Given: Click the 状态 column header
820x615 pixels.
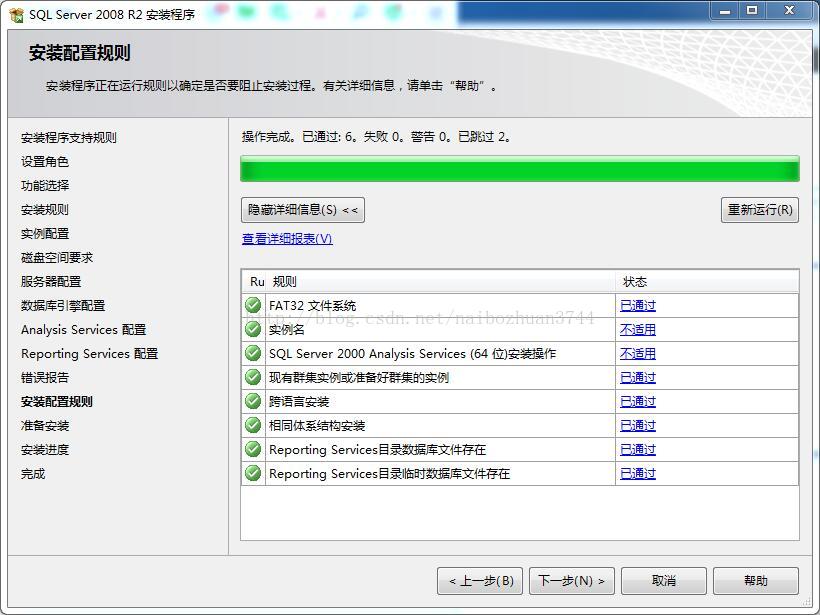Looking at the screenshot, I should coord(707,282).
